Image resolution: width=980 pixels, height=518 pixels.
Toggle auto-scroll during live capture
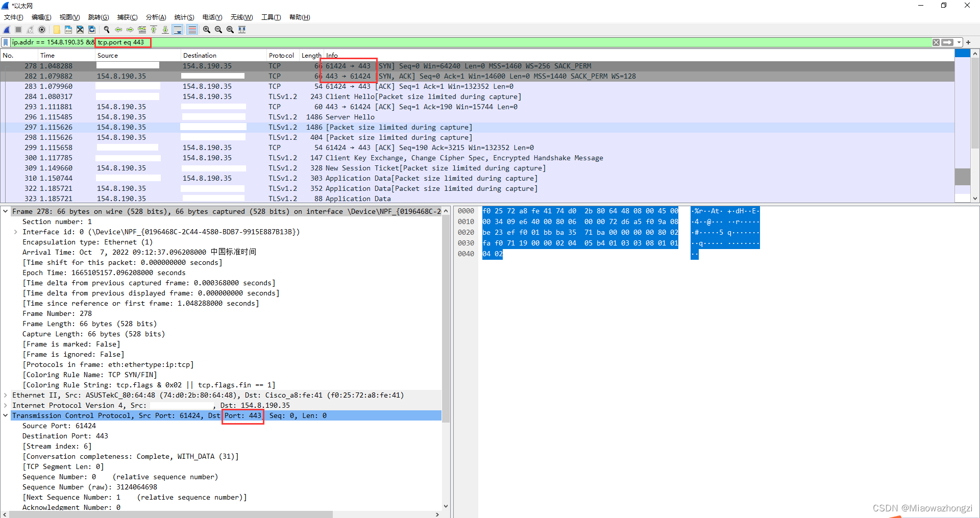[178, 30]
